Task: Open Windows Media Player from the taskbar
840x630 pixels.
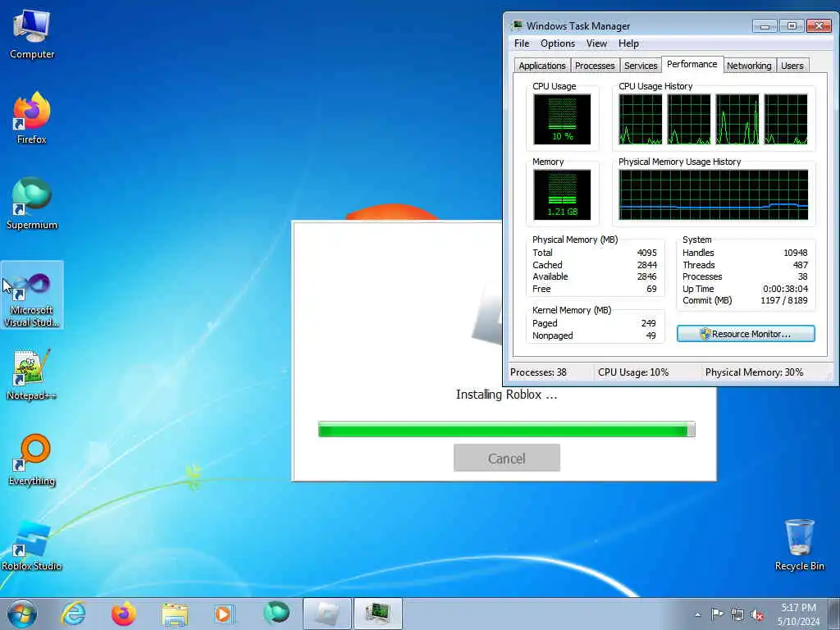Action: coord(224,614)
